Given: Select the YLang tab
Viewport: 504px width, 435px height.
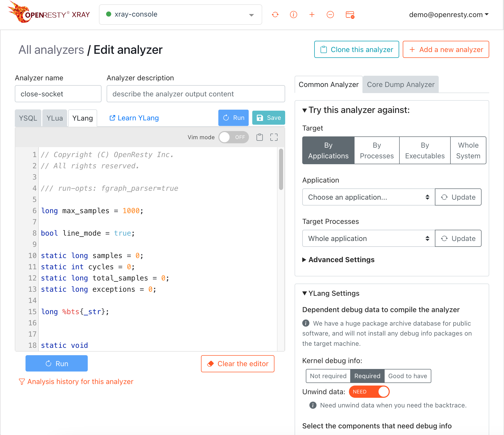Looking at the screenshot, I should (x=83, y=118).
